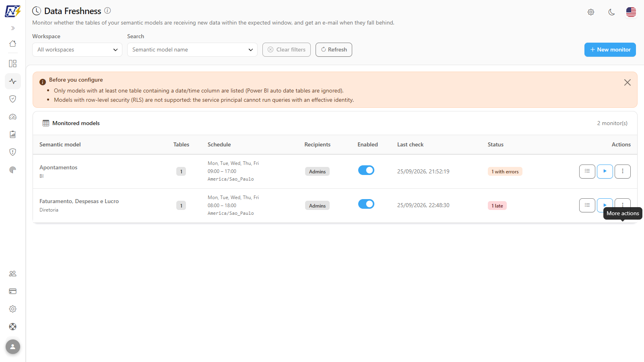Viewport: 644px width, 362px height.
Task: Open the Semantic model name search dropdown
Action: point(192,49)
